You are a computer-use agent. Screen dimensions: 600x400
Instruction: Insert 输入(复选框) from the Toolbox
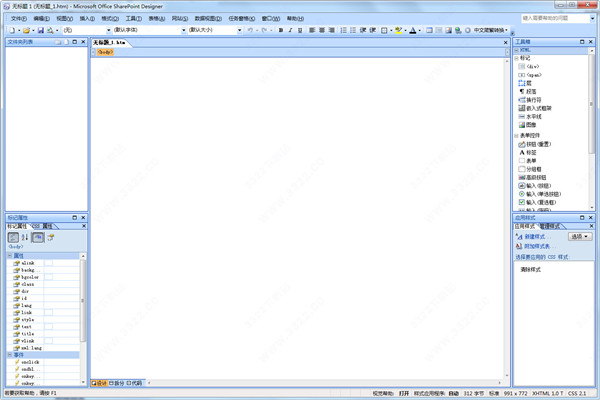point(537,202)
